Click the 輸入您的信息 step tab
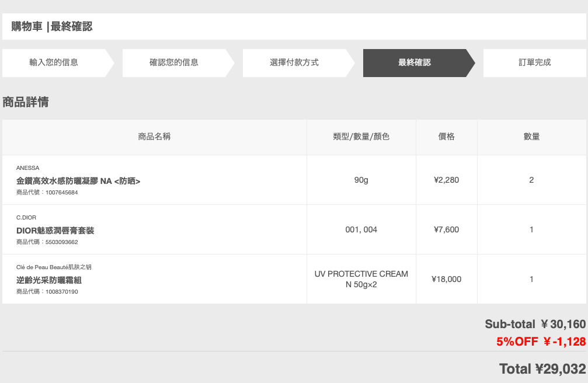The image size is (588, 383). tap(54, 62)
